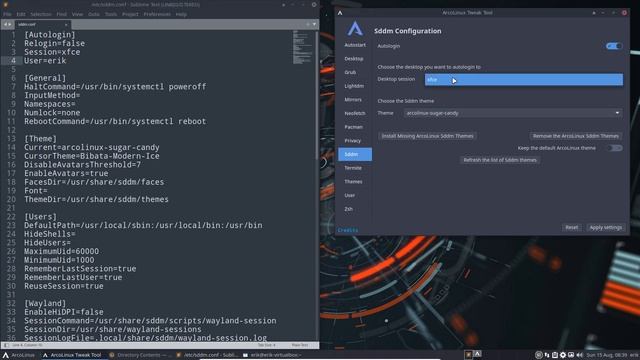Open the View menu in Sublime

pyautogui.click(x=77, y=14)
